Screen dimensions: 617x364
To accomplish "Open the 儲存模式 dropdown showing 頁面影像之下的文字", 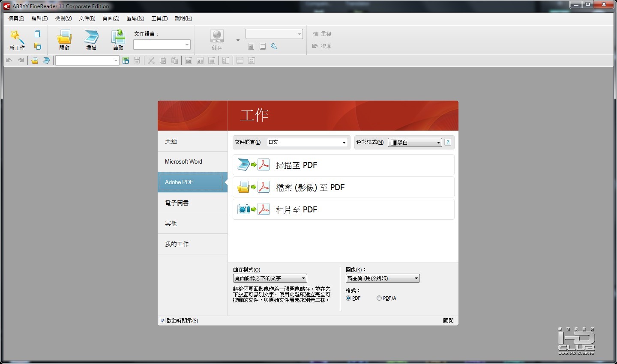I will (270, 278).
